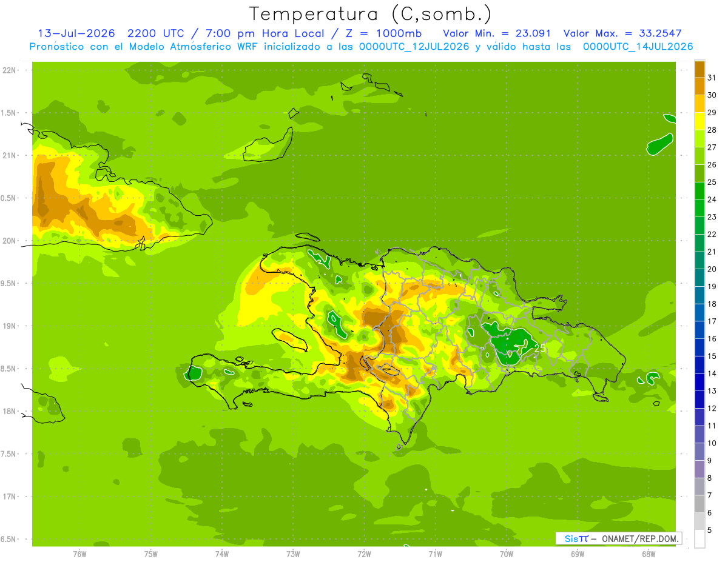Click the longitude axis label "74W"
The height and width of the screenshot is (562, 728).
click(x=222, y=554)
